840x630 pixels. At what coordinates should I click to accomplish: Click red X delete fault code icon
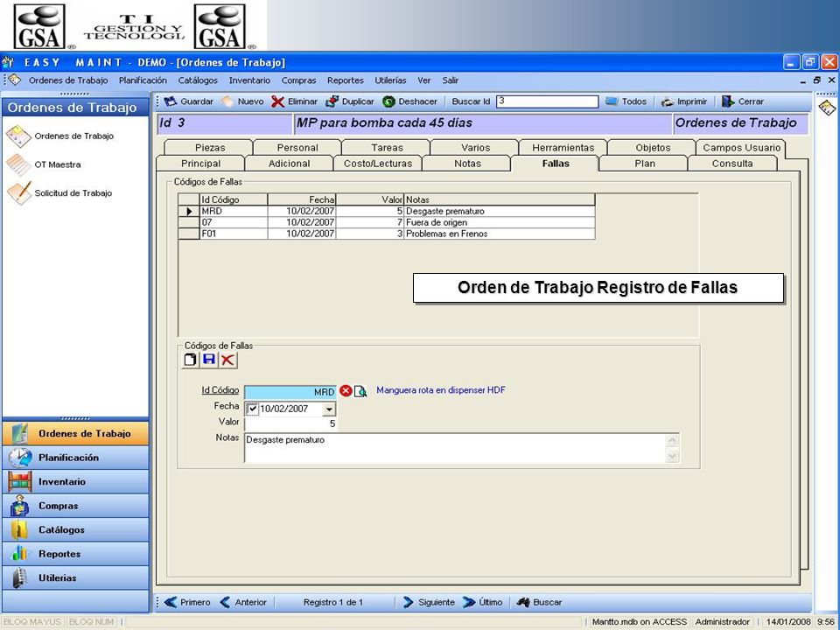(x=227, y=360)
